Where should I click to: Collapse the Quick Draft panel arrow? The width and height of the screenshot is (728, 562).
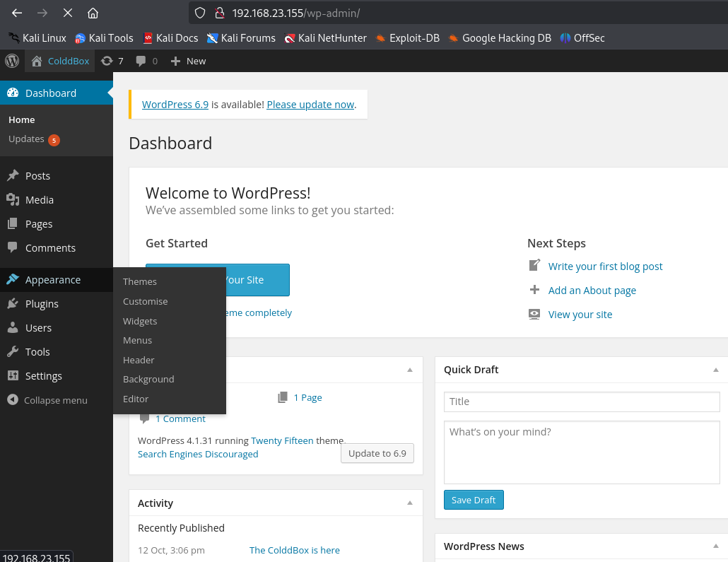[x=716, y=370]
